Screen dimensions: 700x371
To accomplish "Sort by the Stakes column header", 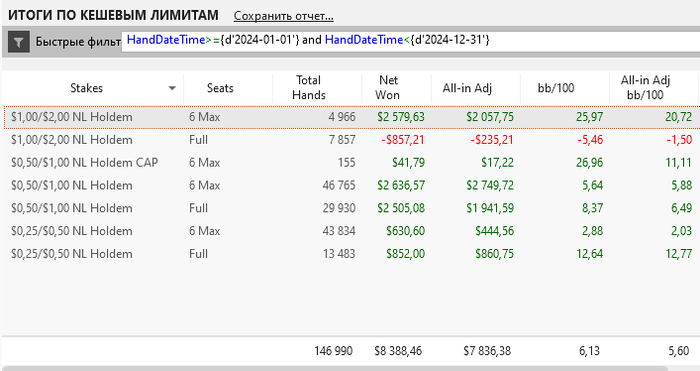I will click(x=87, y=88).
